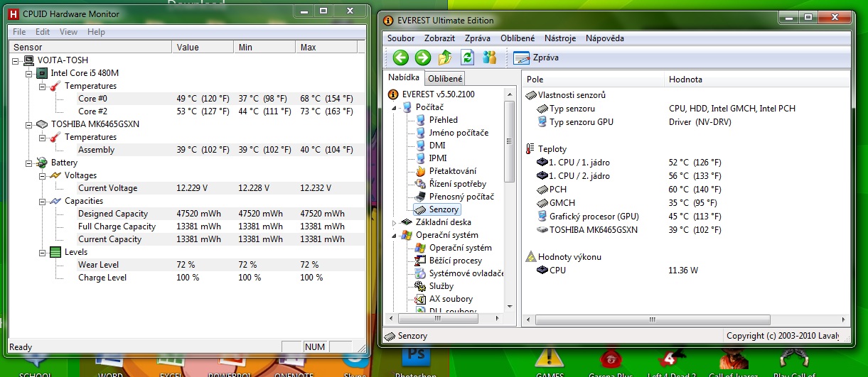Viewport: 868px width, 377px height.
Task: Collapse the VOJTA-TOSH root node
Action: coord(16,60)
